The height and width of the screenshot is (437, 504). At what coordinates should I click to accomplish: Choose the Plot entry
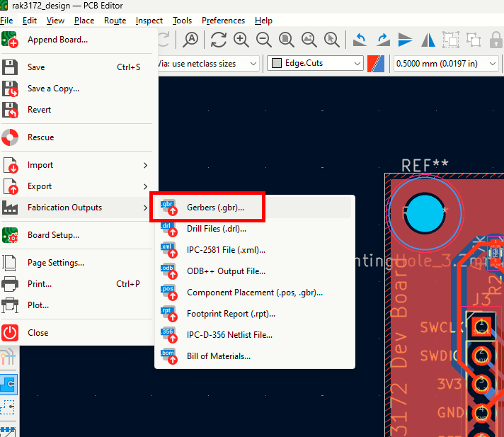click(x=77, y=305)
